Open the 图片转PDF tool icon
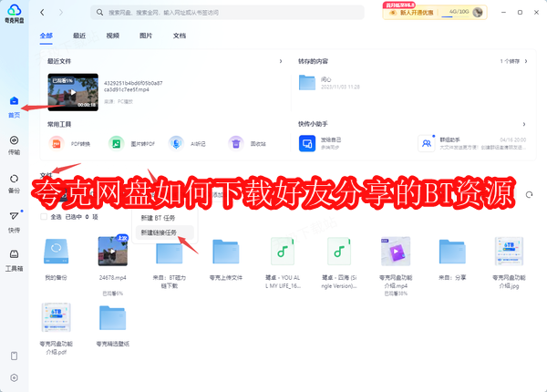 pos(116,144)
